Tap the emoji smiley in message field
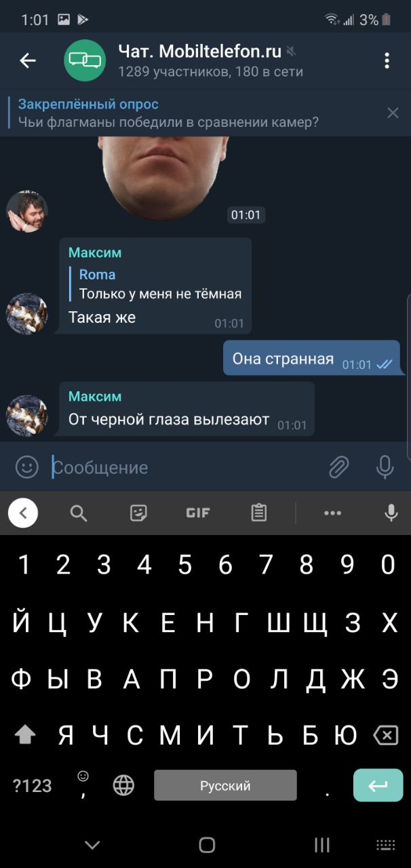 tap(27, 467)
